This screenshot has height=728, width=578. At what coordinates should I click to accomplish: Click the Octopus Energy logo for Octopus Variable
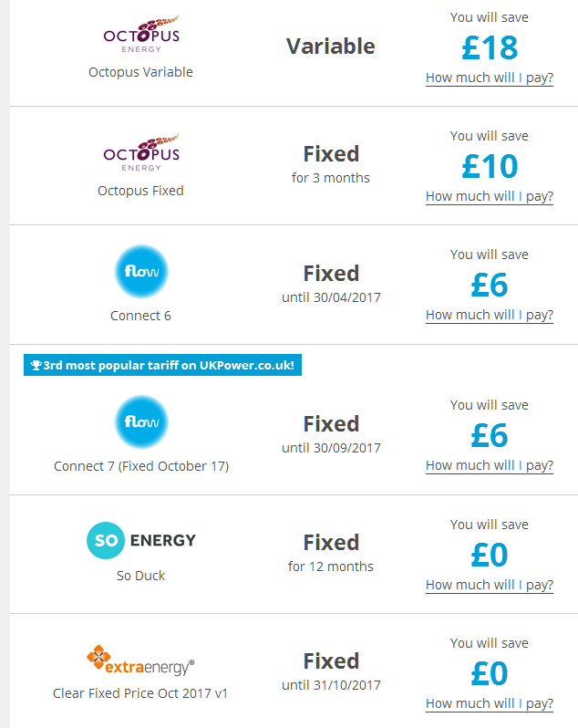click(140, 37)
